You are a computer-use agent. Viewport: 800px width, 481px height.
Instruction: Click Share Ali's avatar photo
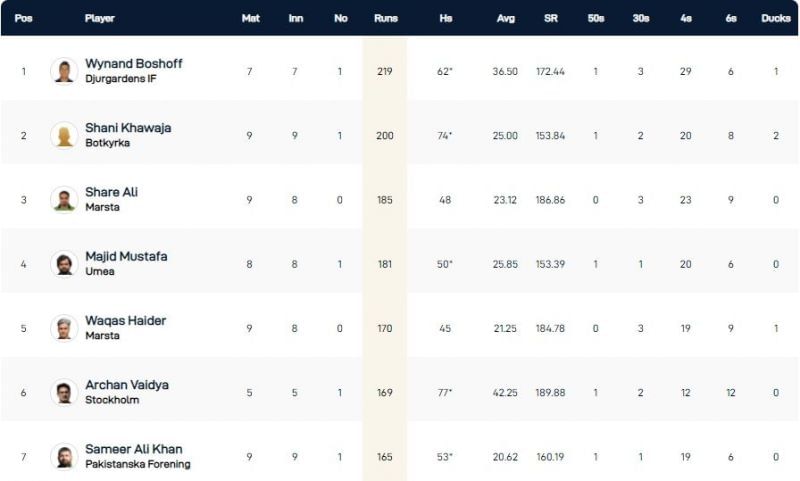(64, 199)
